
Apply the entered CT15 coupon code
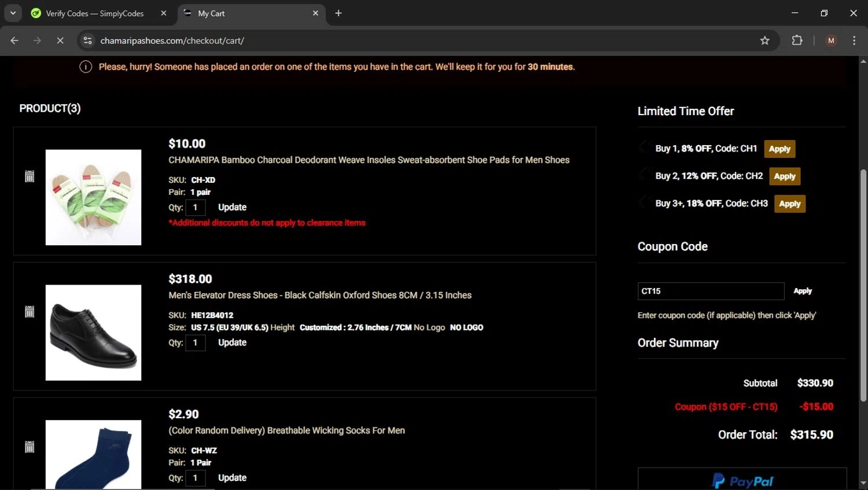click(803, 291)
